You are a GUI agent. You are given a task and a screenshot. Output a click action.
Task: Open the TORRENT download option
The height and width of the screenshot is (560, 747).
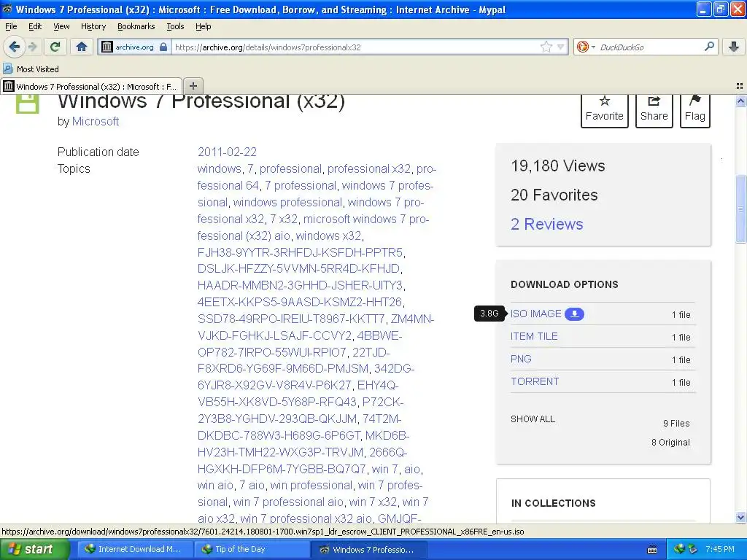pos(535,381)
